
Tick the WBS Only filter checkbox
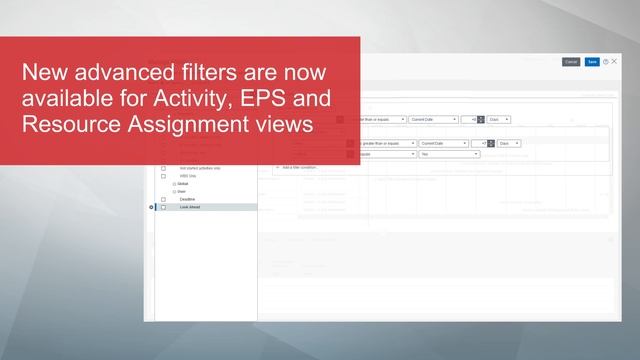click(163, 176)
